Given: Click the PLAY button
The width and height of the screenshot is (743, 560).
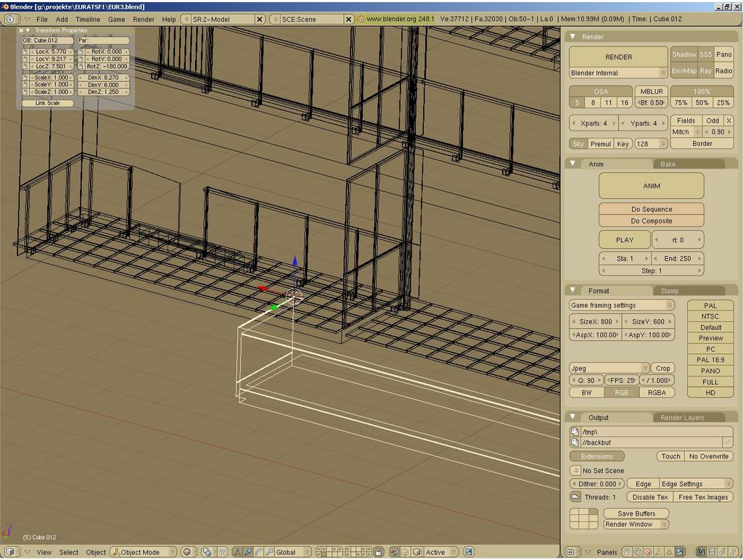Looking at the screenshot, I should 625,239.
